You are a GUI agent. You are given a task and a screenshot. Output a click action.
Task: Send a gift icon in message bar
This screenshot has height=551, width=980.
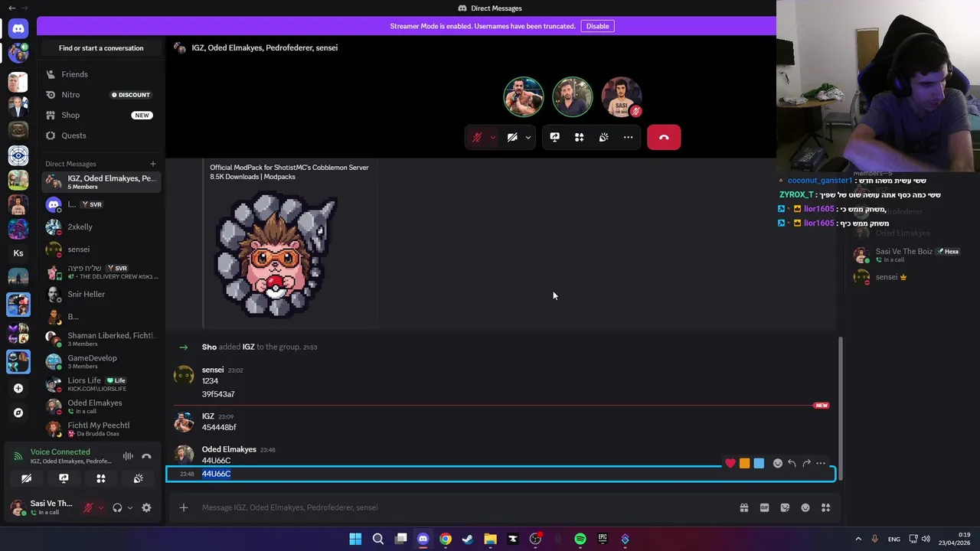(x=744, y=507)
